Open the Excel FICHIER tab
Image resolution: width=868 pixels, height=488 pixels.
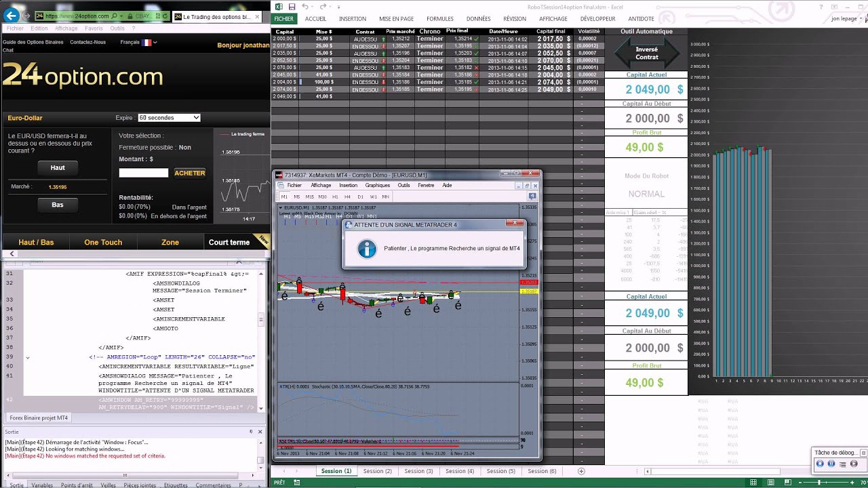[283, 19]
